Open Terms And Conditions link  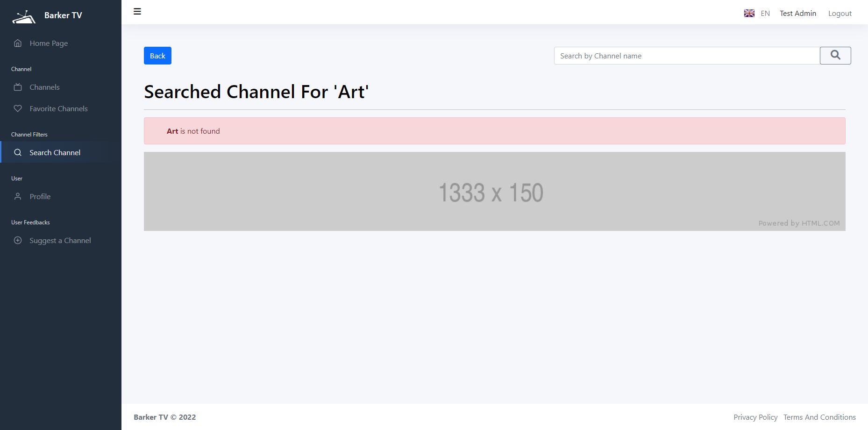pos(819,417)
